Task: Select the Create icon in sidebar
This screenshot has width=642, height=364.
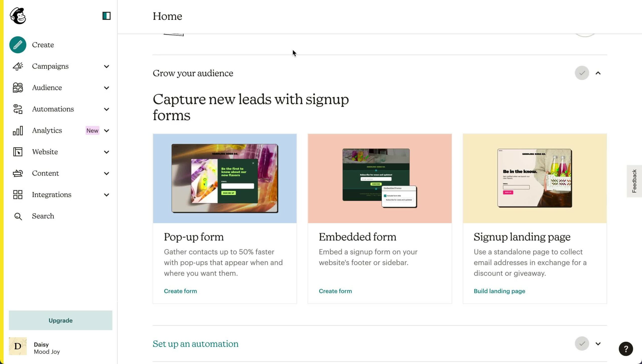Action: [x=17, y=44]
